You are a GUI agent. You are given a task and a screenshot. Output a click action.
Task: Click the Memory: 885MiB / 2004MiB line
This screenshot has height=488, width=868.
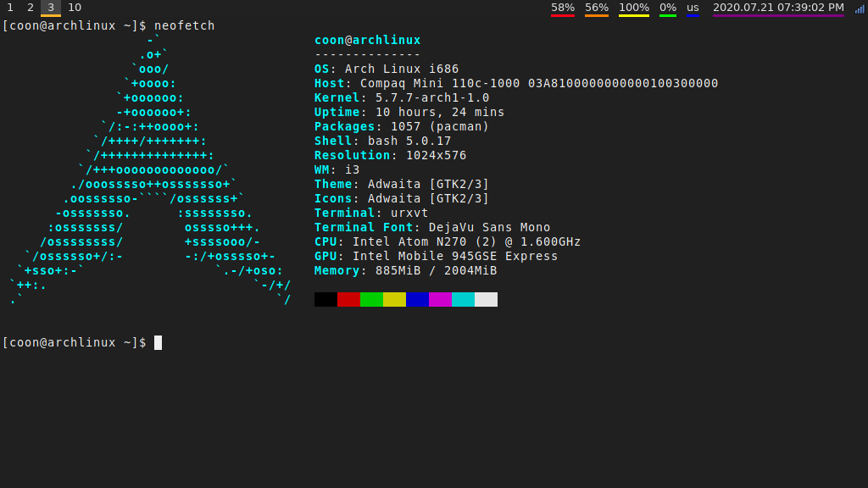point(406,270)
